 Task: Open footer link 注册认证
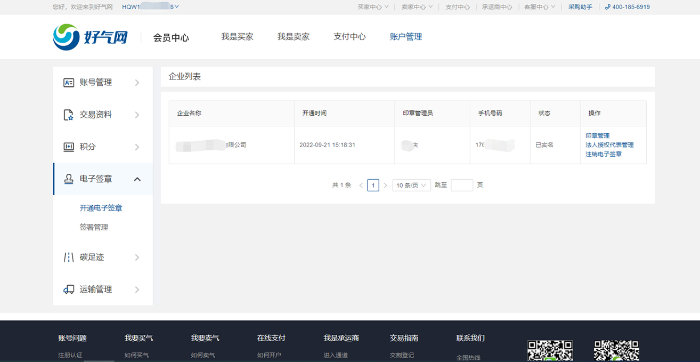[70, 356]
